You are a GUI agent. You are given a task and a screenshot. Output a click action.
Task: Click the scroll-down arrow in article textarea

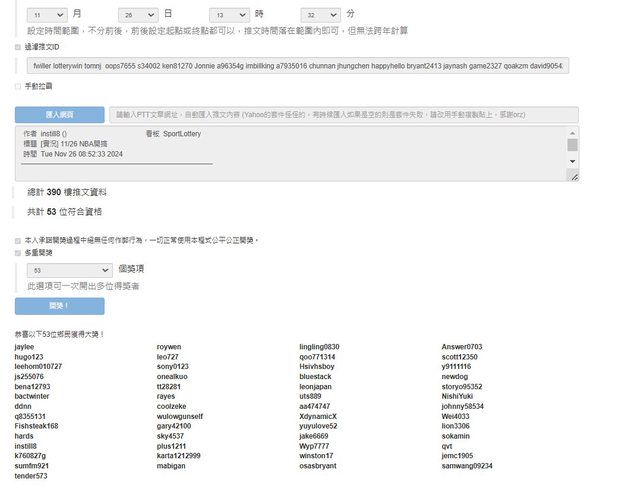(572, 160)
